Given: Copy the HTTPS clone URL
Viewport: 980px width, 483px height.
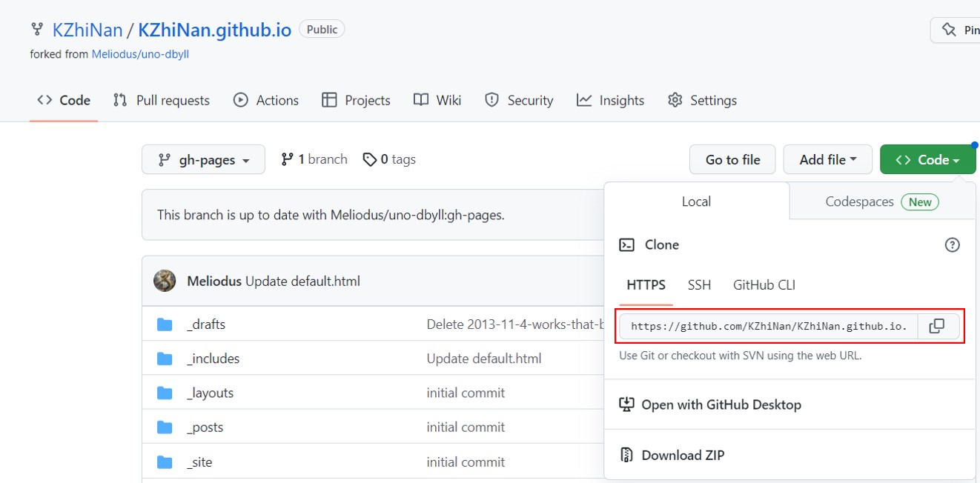Looking at the screenshot, I should pos(938,326).
